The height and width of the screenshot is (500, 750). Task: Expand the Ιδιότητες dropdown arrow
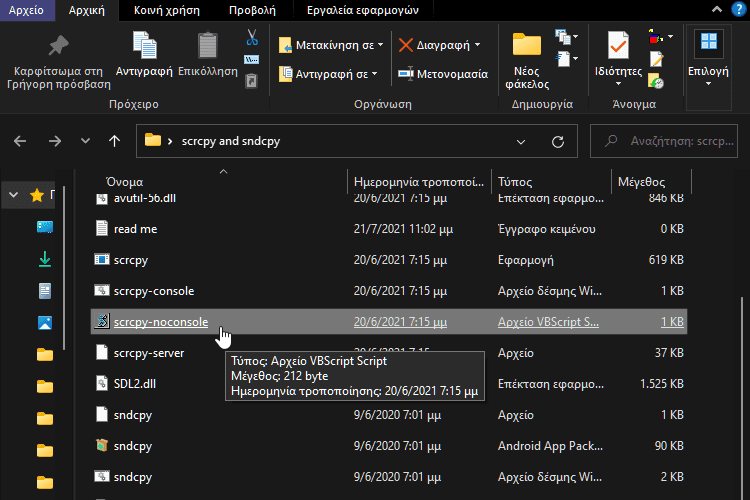click(618, 83)
